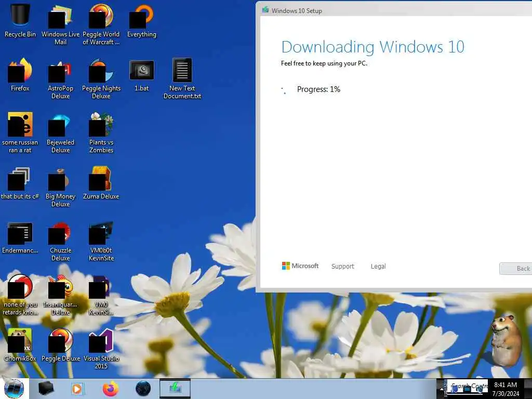Open the black box taskbar icon
The height and width of the screenshot is (399, 532).
46,389
